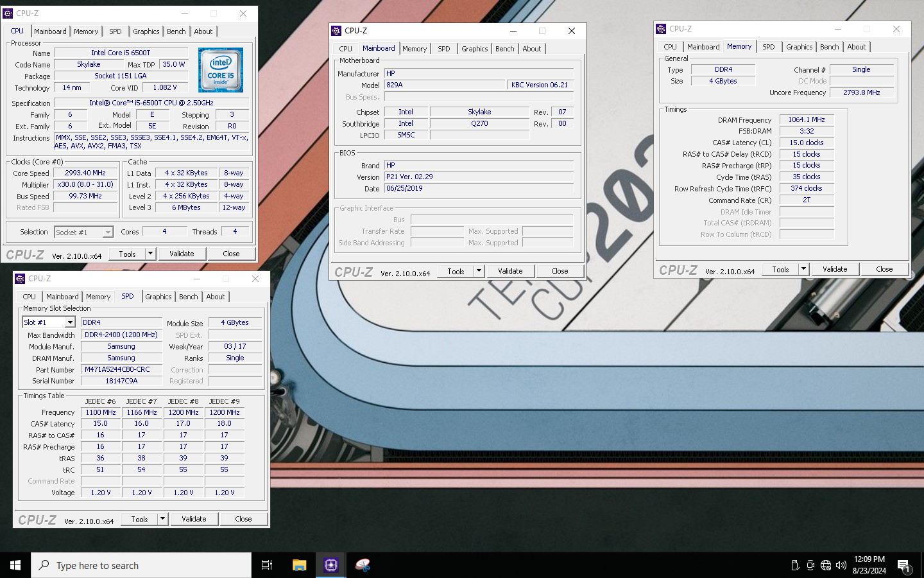The height and width of the screenshot is (578, 924).
Task: Expand Tools dropdown arrow in SPD window
Action: [x=162, y=519]
